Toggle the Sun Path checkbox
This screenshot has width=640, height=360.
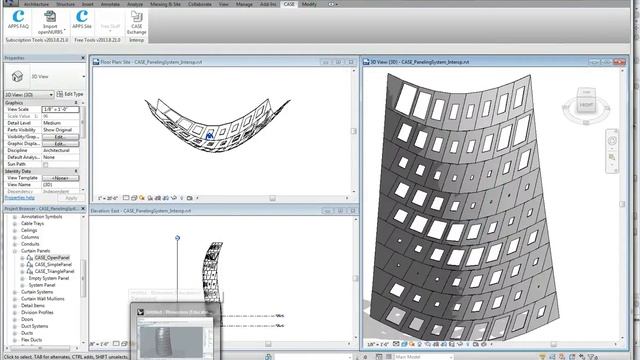pos(46,164)
